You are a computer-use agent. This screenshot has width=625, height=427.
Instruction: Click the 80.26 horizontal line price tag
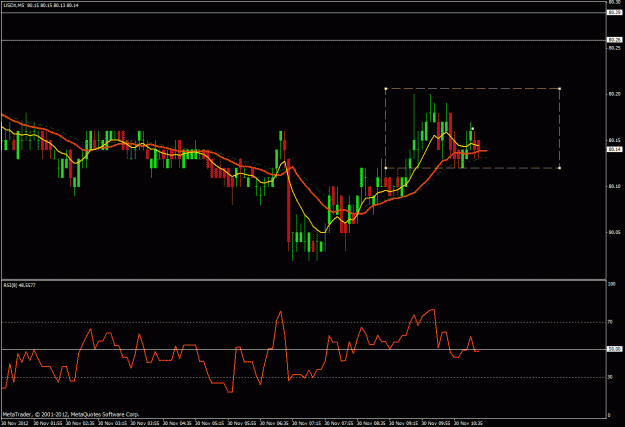614,40
